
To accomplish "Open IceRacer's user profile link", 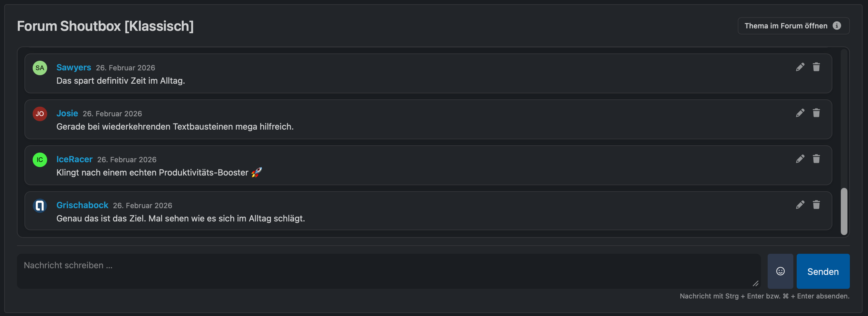I will point(74,159).
